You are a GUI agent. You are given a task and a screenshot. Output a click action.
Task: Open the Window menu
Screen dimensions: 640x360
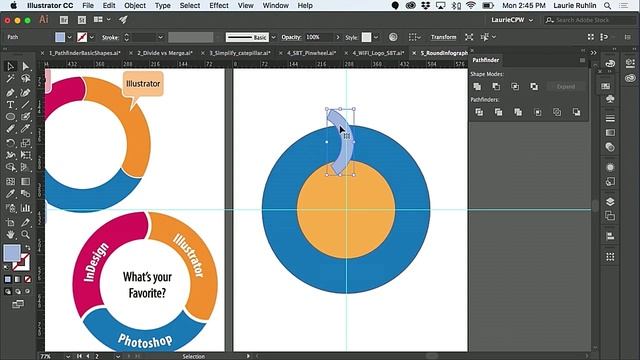[276, 6]
